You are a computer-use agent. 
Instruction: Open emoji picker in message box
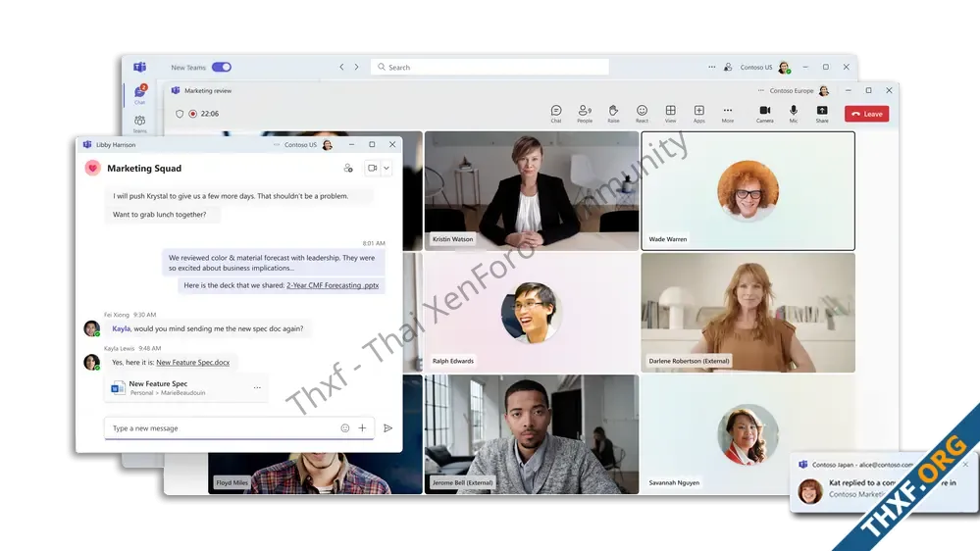coord(345,427)
